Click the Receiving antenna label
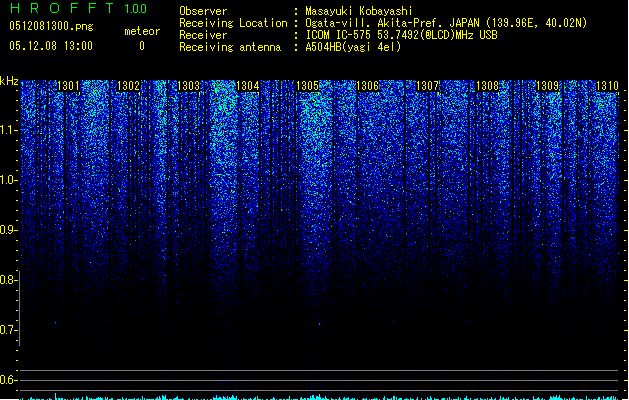Image resolution: width=629 pixels, height=400 pixels. [x=230, y=47]
